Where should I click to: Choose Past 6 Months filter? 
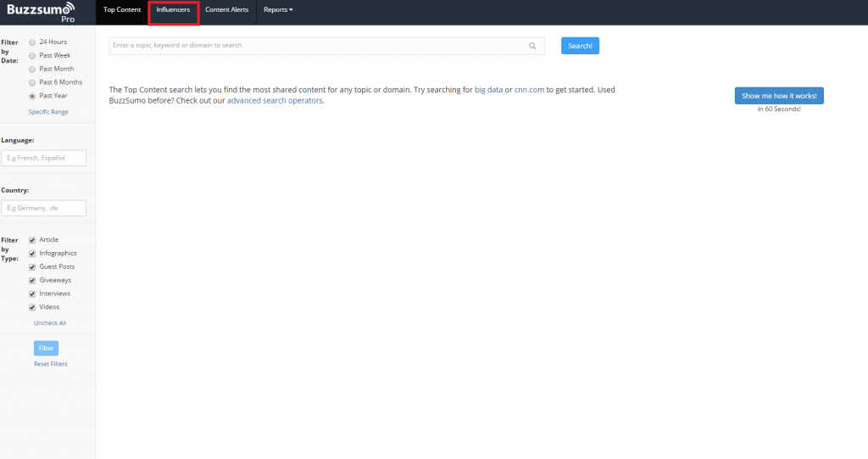tap(32, 82)
